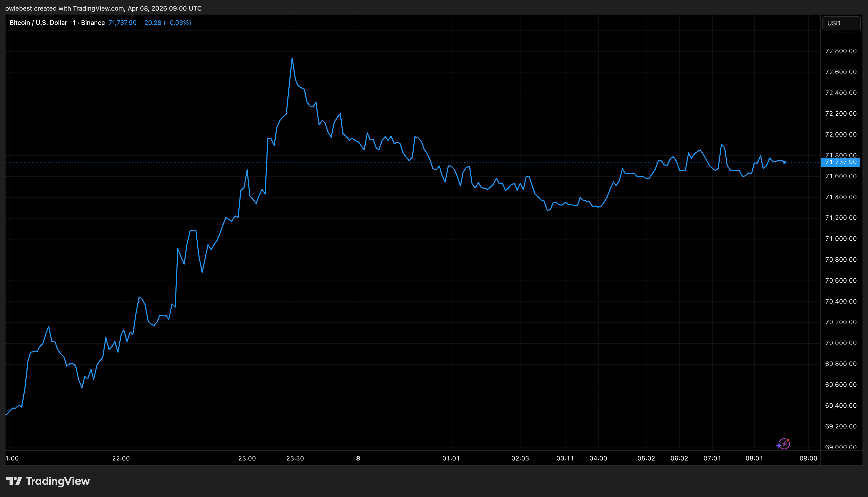Click the Binance exchange label
Screen dimensions: 868x497
pyautogui.click(x=93, y=22)
